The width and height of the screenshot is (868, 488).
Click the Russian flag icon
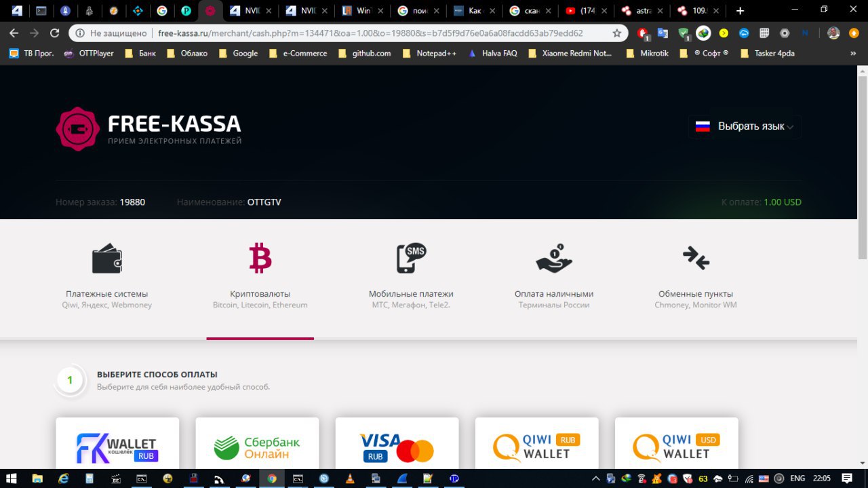(x=703, y=126)
